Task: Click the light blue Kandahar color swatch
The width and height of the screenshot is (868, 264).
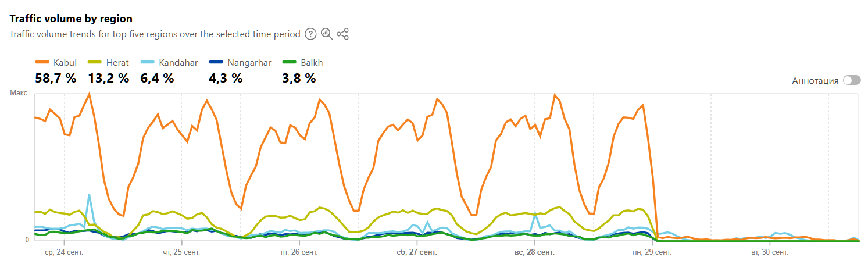Action: pos(148,63)
